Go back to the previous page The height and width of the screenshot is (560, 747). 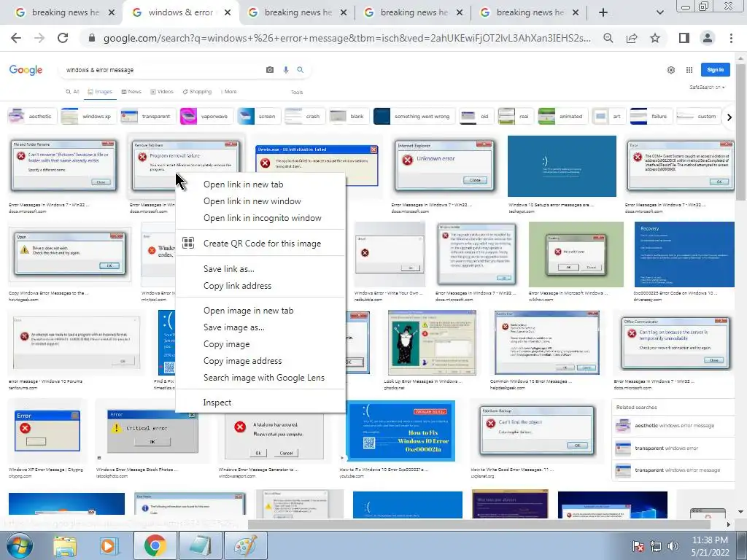pos(16,38)
